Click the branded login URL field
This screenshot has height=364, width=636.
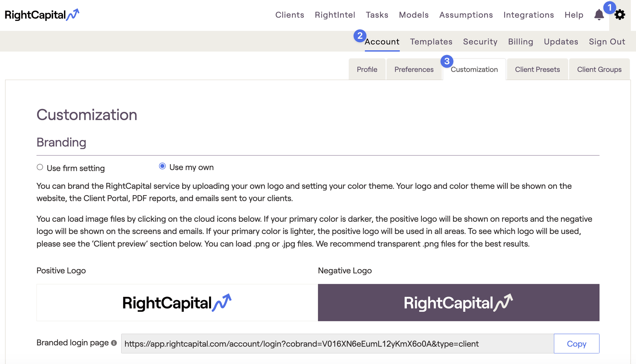tap(338, 343)
